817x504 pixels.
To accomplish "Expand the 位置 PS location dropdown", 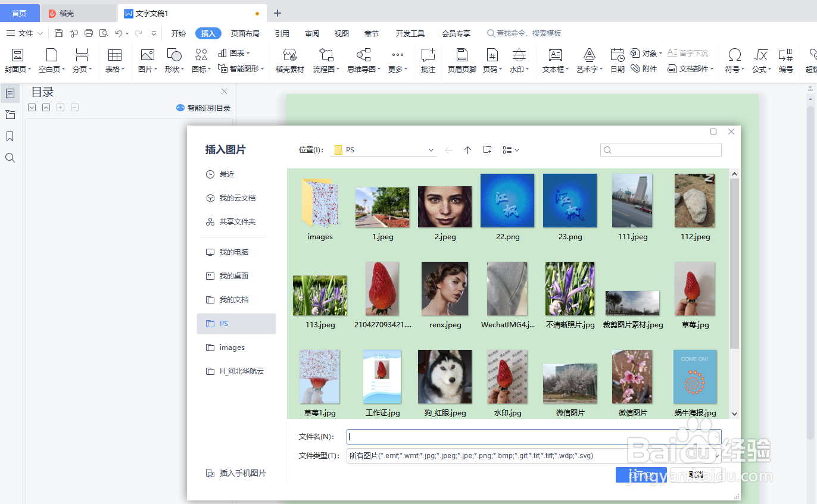I will pyautogui.click(x=431, y=151).
